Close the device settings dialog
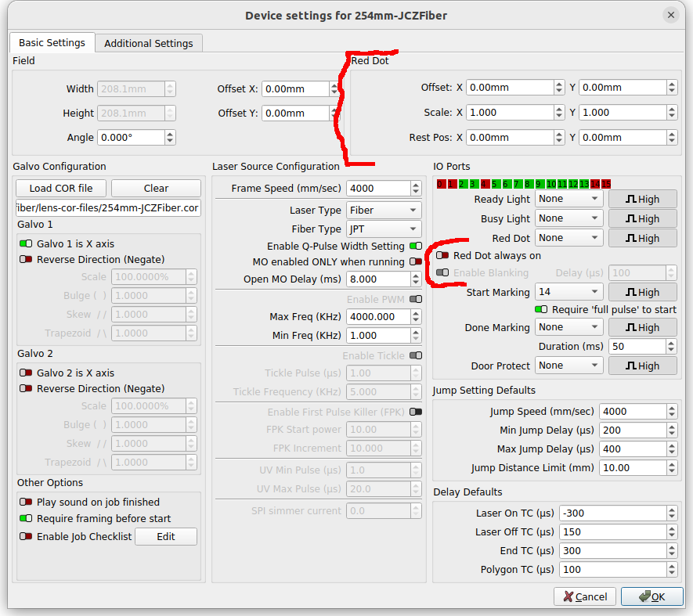Image resolution: width=693 pixels, height=616 pixels. point(671,16)
